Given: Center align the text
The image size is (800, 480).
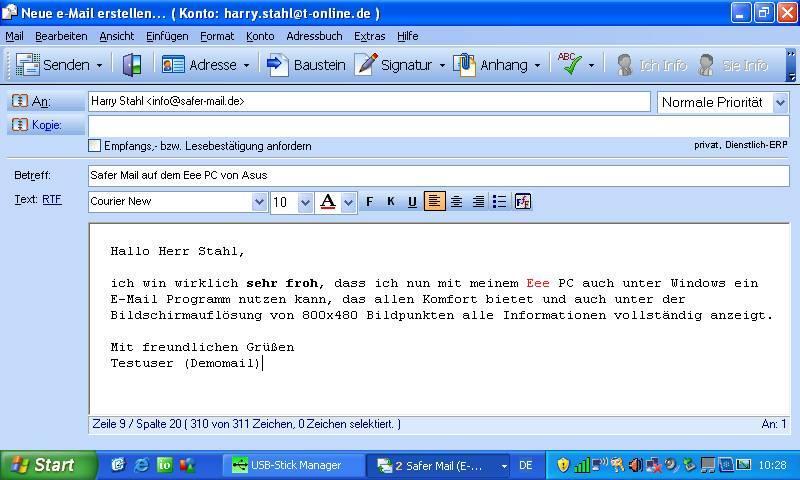Looking at the screenshot, I should click(x=457, y=202).
